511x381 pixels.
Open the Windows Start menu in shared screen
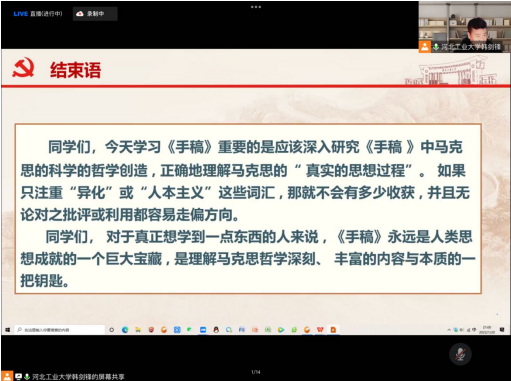click(x=8, y=330)
